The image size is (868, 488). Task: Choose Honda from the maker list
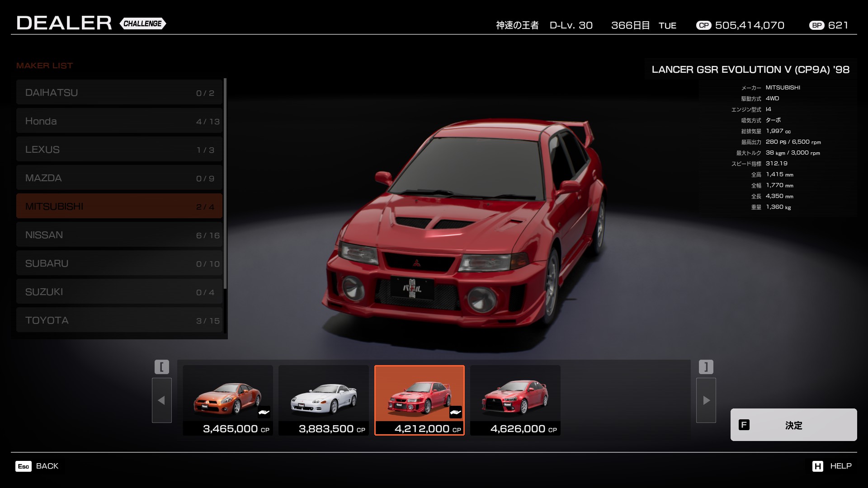[119, 121]
